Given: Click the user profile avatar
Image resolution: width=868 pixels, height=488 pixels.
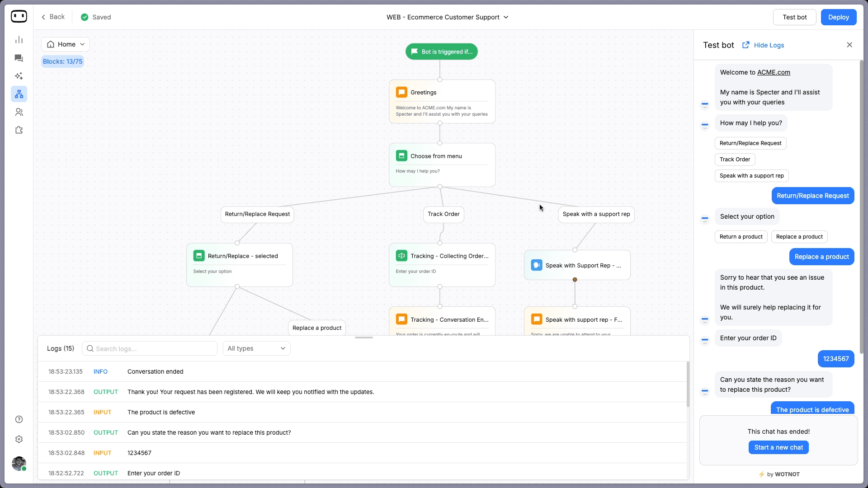Looking at the screenshot, I should [19, 463].
